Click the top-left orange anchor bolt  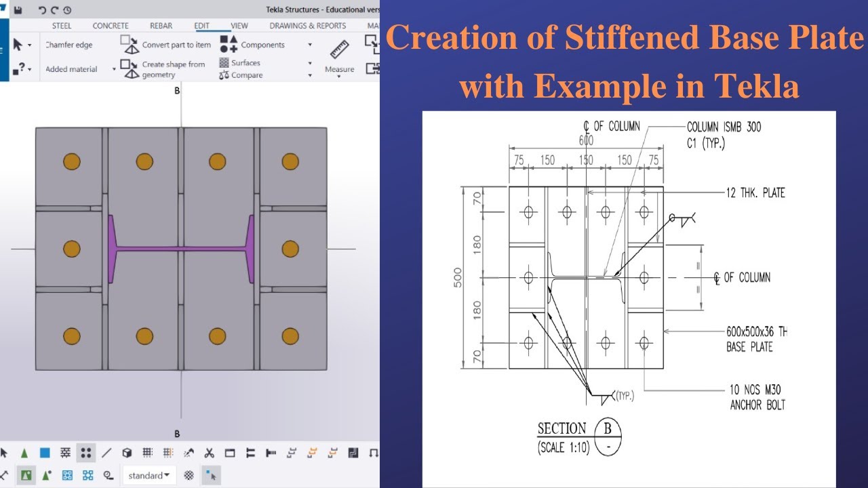[71, 161]
